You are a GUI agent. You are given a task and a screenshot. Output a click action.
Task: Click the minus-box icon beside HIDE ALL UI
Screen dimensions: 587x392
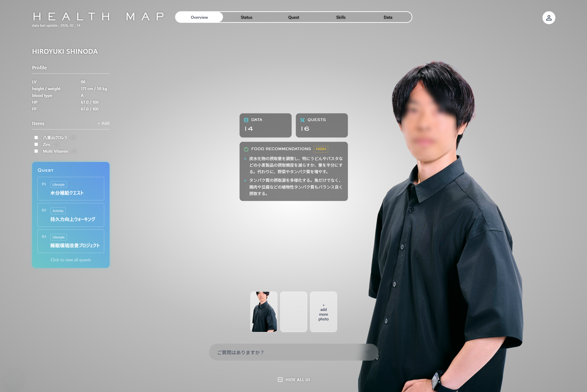(x=280, y=380)
